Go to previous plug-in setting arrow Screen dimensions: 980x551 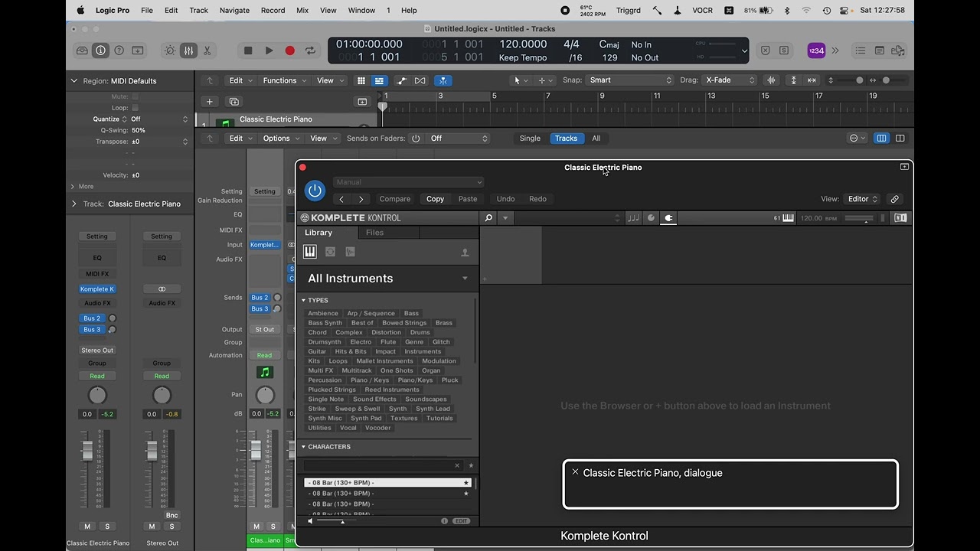tap(341, 199)
